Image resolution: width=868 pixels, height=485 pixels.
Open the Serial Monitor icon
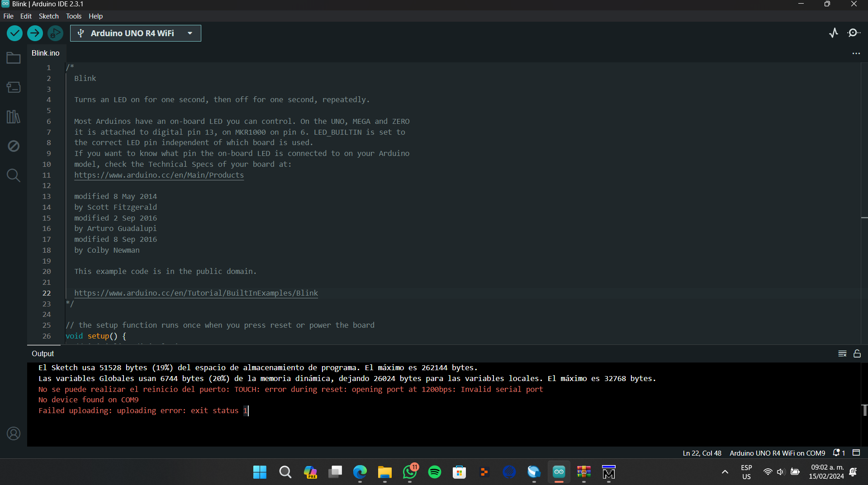(x=854, y=33)
